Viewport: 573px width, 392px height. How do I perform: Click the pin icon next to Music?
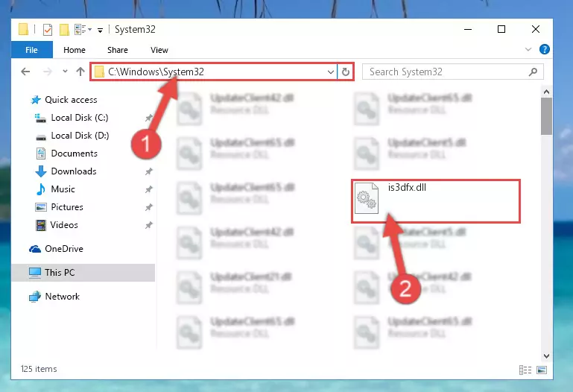(149, 189)
